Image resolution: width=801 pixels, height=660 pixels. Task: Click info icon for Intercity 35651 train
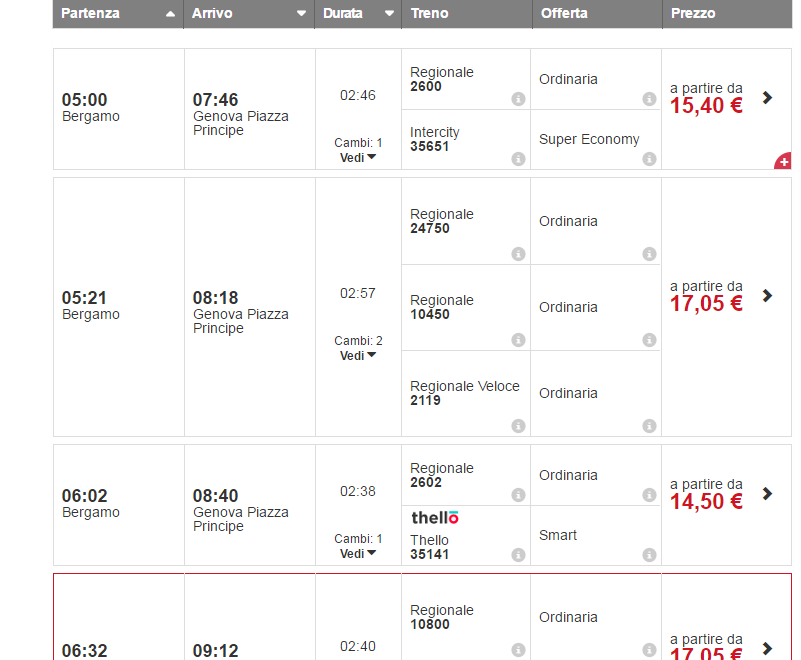[x=518, y=159]
